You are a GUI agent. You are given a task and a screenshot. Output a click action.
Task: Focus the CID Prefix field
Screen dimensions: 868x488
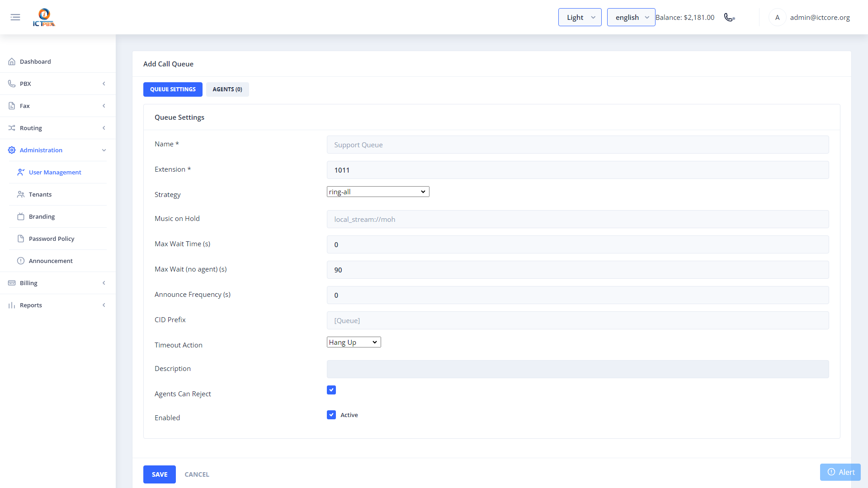[x=578, y=320]
